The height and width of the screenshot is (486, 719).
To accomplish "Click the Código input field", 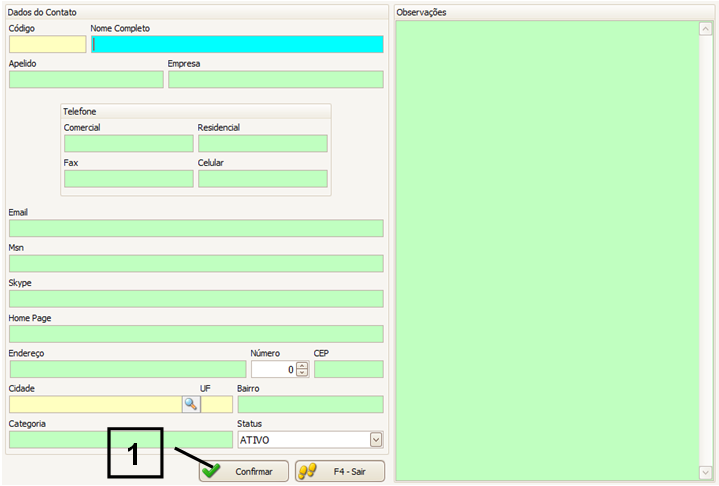I will click(47, 44).
